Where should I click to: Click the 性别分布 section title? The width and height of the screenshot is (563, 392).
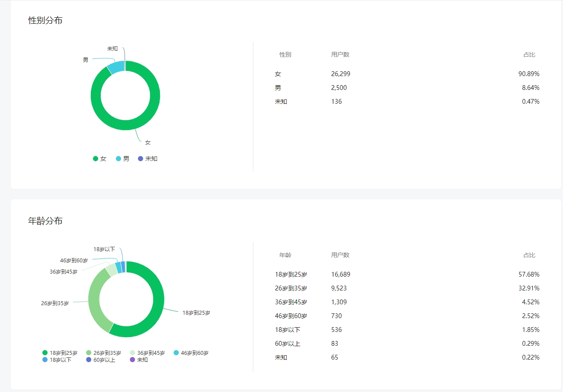point(45,20)
